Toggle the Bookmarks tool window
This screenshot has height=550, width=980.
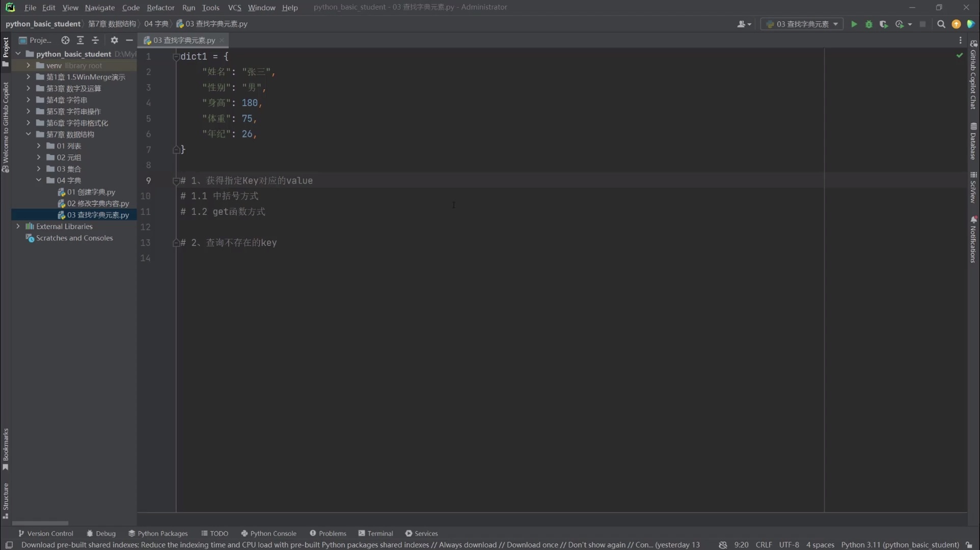pos(6,448)
